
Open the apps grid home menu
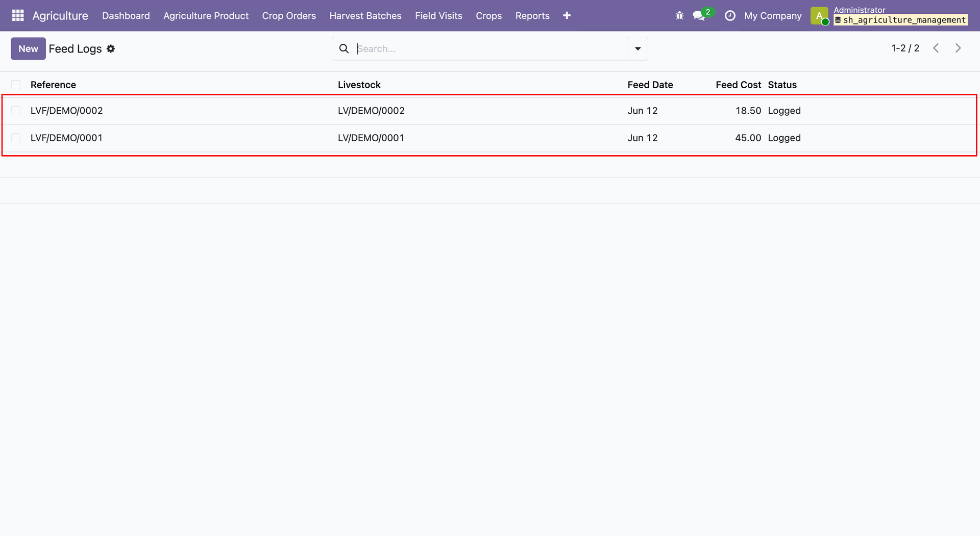pos(18,16)
